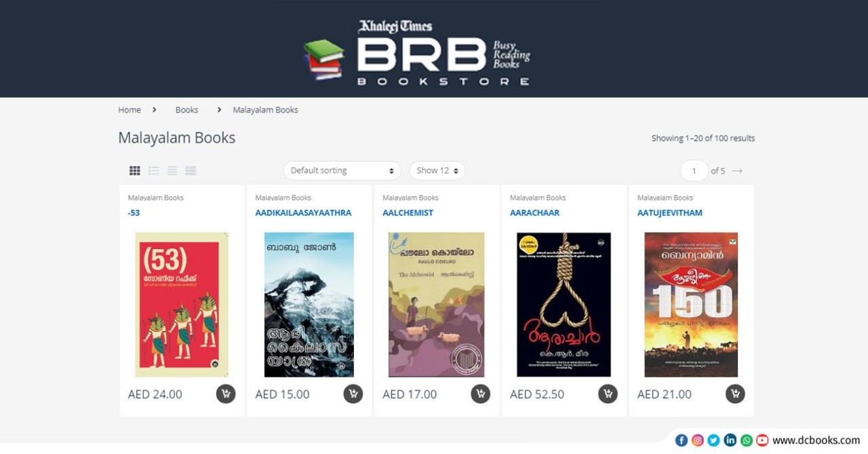
Task: Open the Aarachaar book cover thumbnail
Action: point(564,305)
